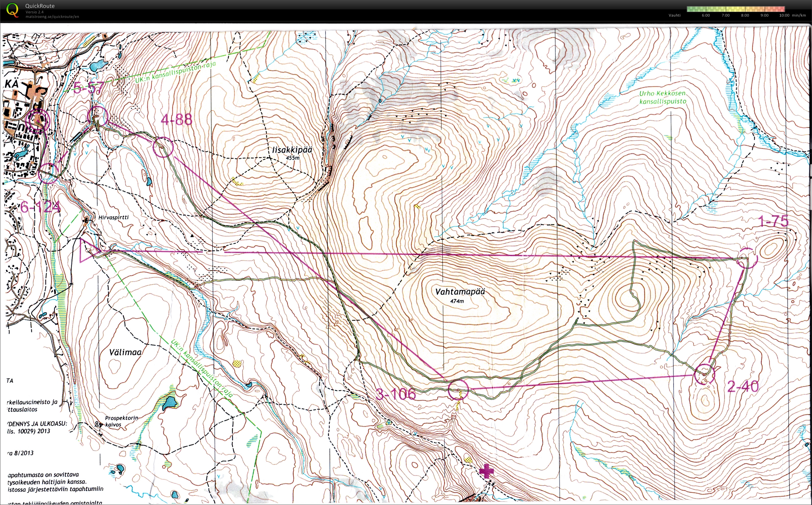Click the 7:00 pace label
Viewport: 812px width, 505px height.
pyautogui.click(x=725, y=15)
